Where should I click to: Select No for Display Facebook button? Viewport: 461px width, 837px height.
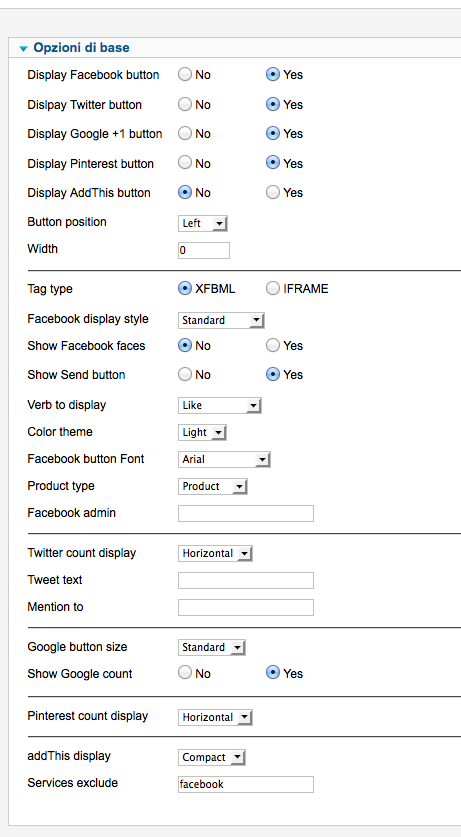[185, 75]
